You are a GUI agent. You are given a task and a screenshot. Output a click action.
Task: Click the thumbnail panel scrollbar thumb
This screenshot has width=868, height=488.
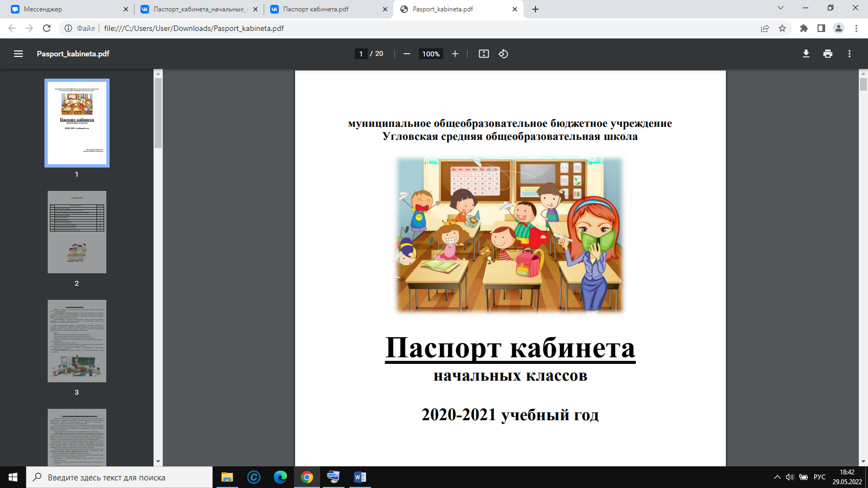(158, 113)
